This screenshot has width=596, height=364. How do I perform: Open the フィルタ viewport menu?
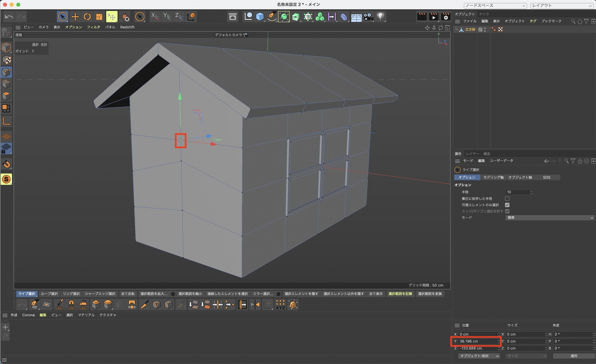[93, 27]
